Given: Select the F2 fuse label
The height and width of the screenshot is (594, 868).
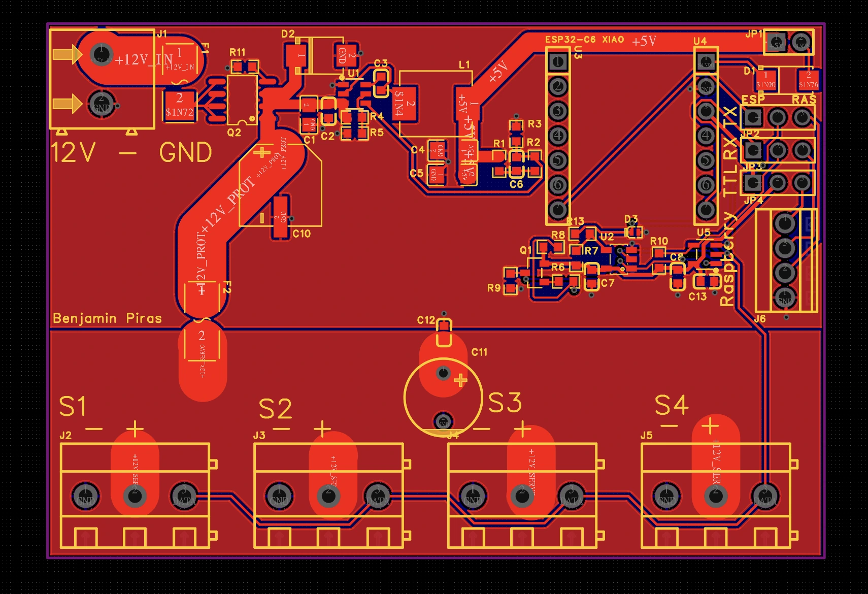Looking at the screenshot, I should [227, 287].
